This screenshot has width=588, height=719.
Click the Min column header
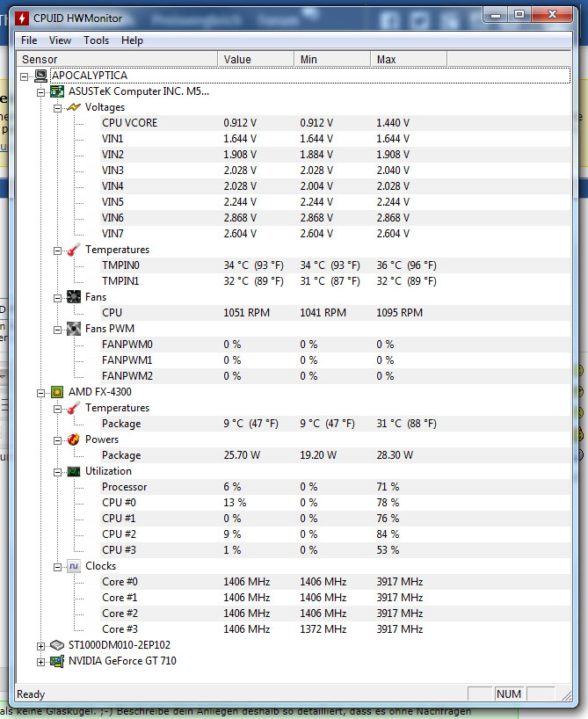(332, 59)
